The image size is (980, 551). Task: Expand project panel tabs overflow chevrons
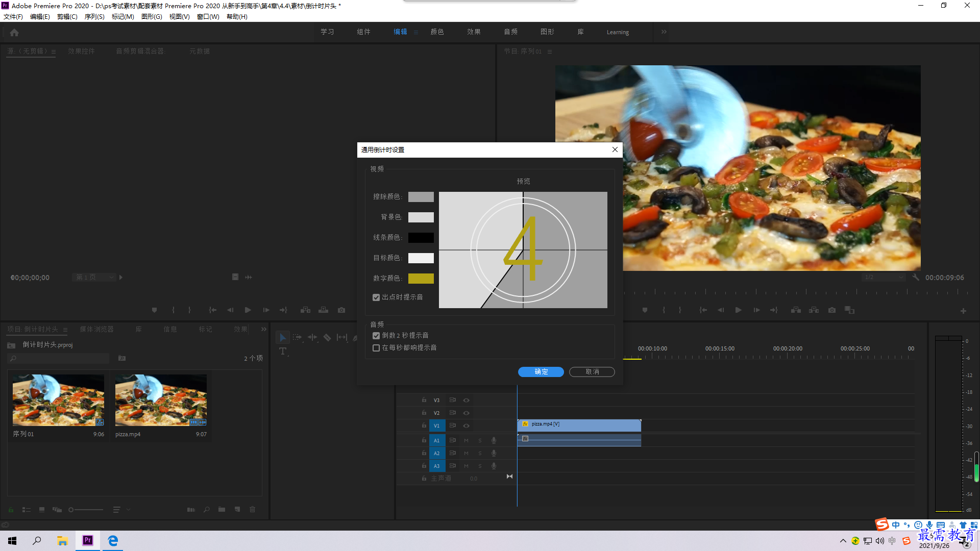263,330
